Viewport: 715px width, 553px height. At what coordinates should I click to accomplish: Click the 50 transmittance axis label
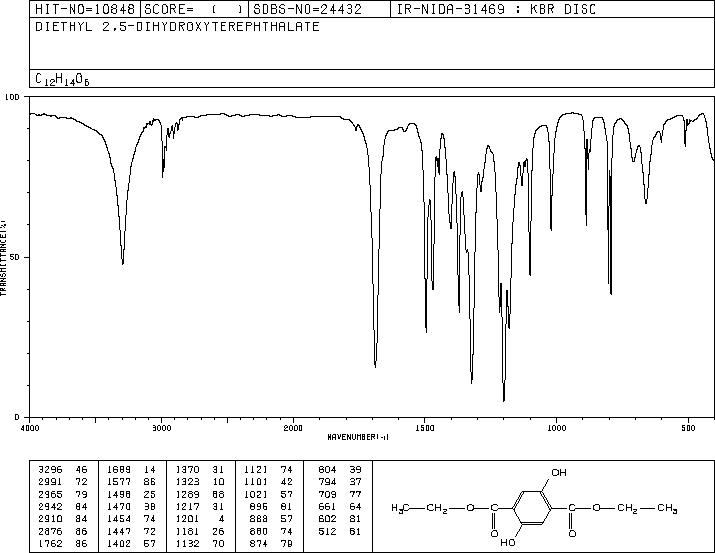click(16, 257)
